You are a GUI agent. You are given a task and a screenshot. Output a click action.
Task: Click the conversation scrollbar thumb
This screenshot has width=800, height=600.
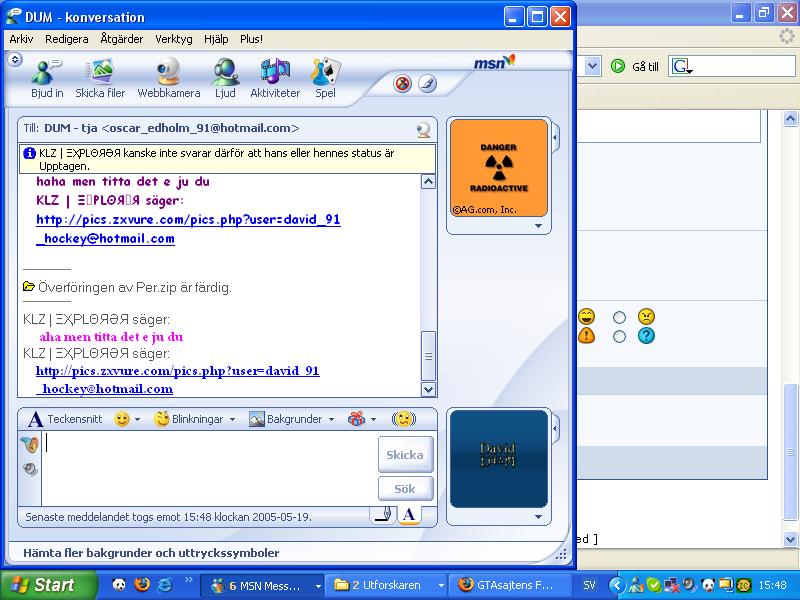[428, 356]
